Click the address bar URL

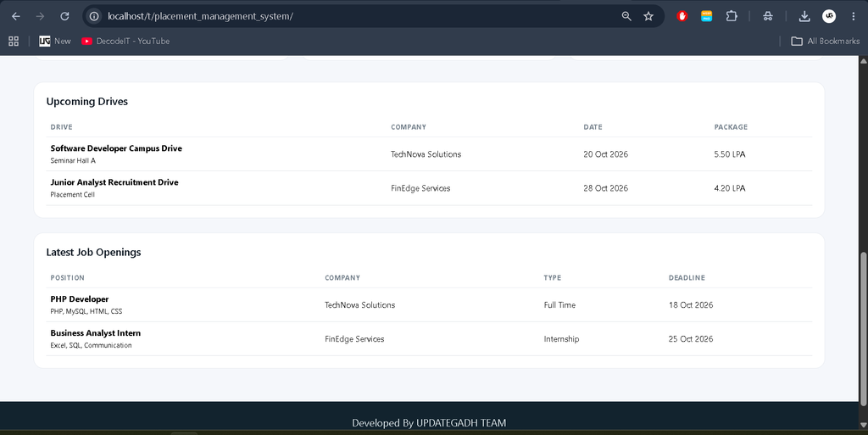tap(200, 16)
